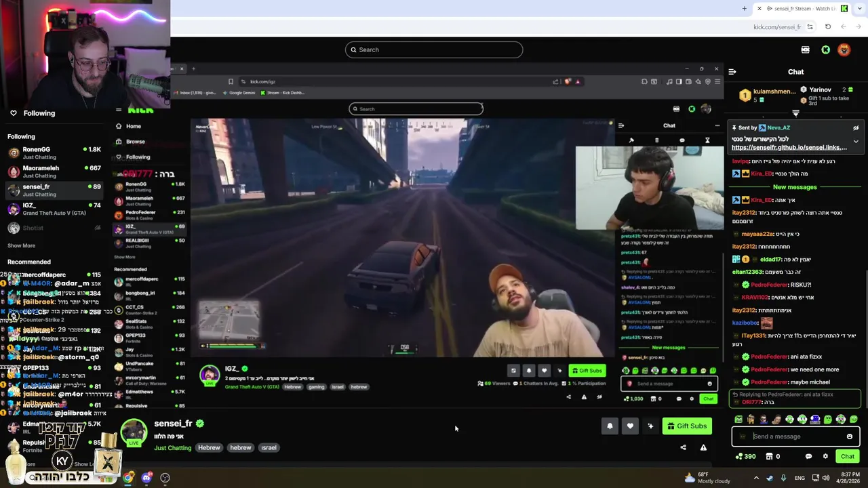868x488 pixels.
Task: Open outer chat settings gear icon
Action: tap(825, 456)
